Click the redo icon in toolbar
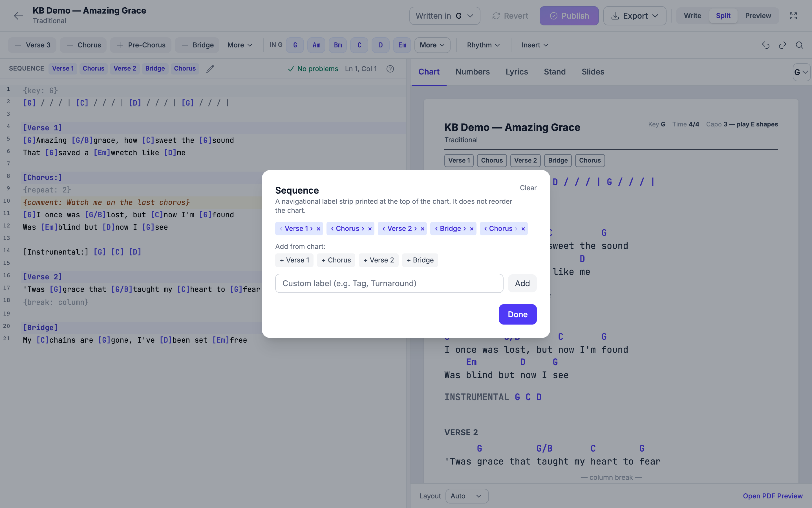Viewport: 812px width, 508px height. click(782, 45)
